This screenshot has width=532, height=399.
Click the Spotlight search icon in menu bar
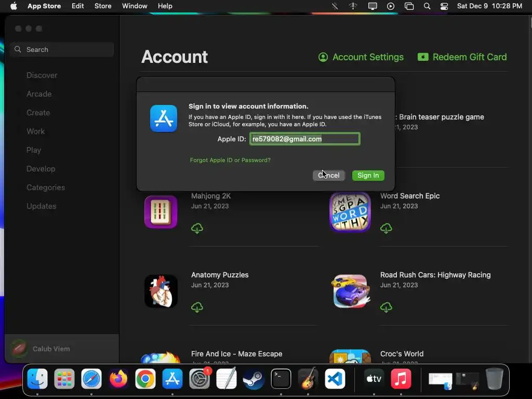[x=427, y=6]
